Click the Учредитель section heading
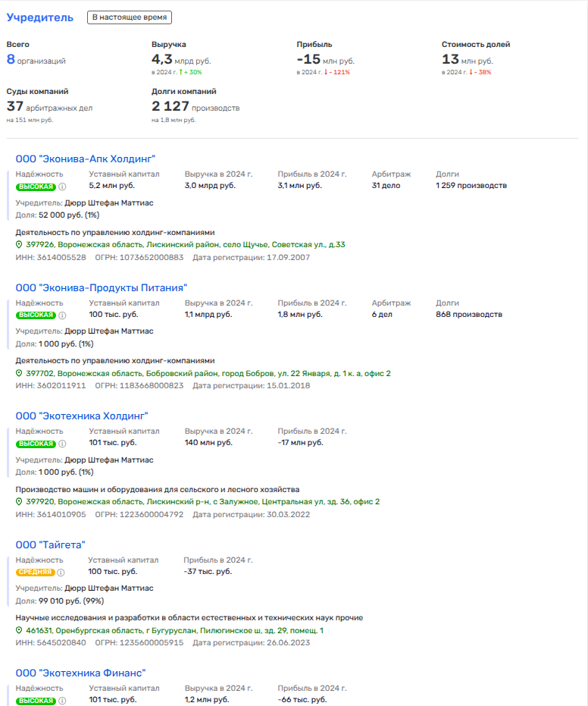Viewport: 588px width, 706px height. (x=40, y=17)
